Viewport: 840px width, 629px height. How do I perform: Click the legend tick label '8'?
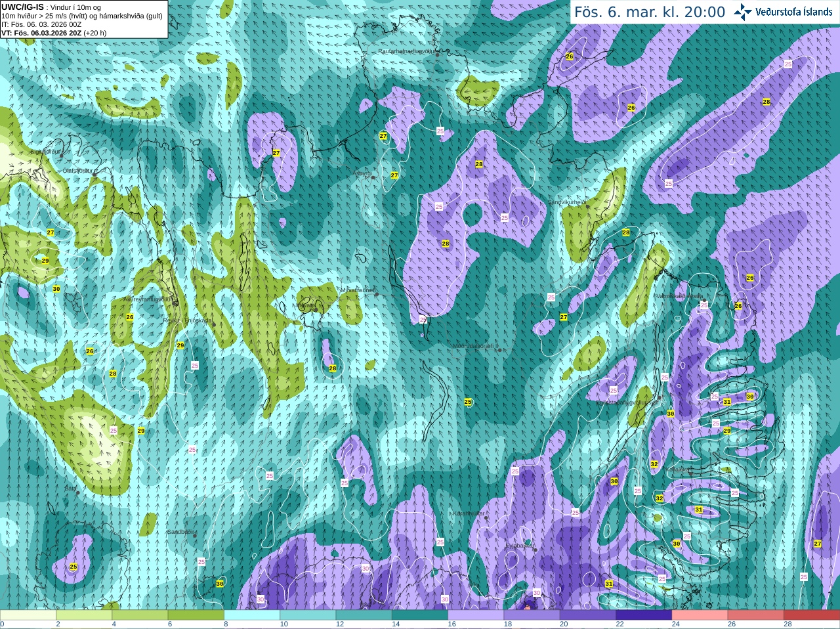226,624
